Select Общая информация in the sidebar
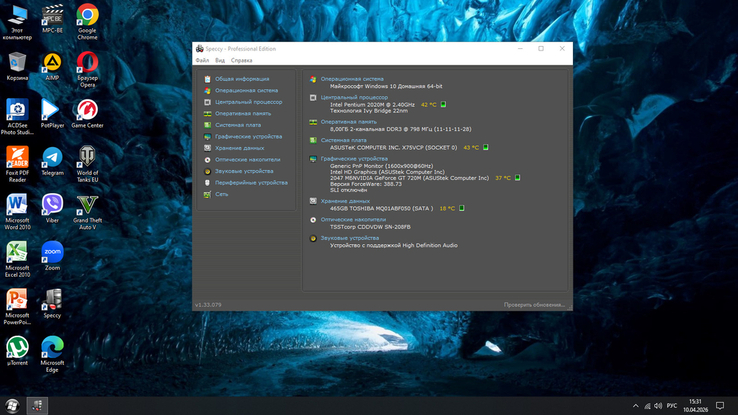Image resolution: width=738 pixels, height=415 pixels. pos(242,79)
